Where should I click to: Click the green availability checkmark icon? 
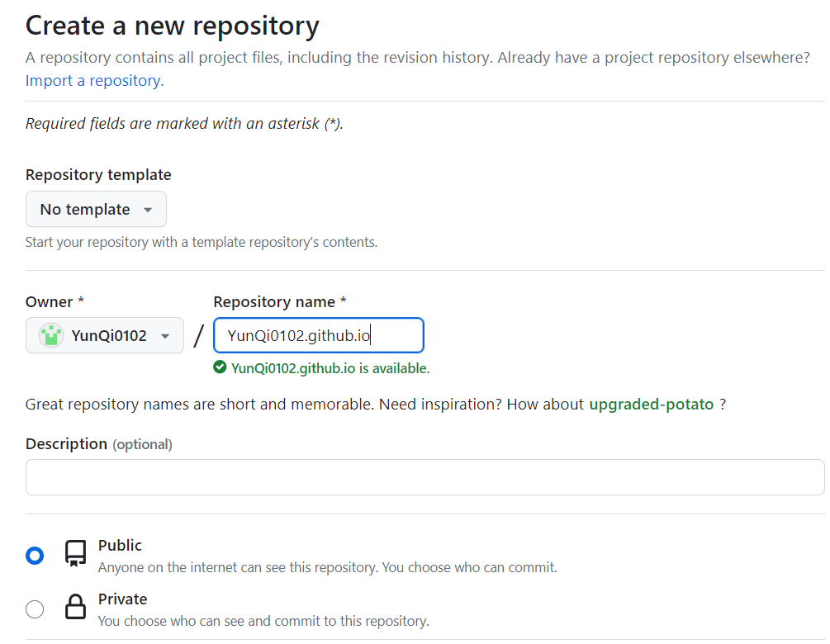point(220,368)
